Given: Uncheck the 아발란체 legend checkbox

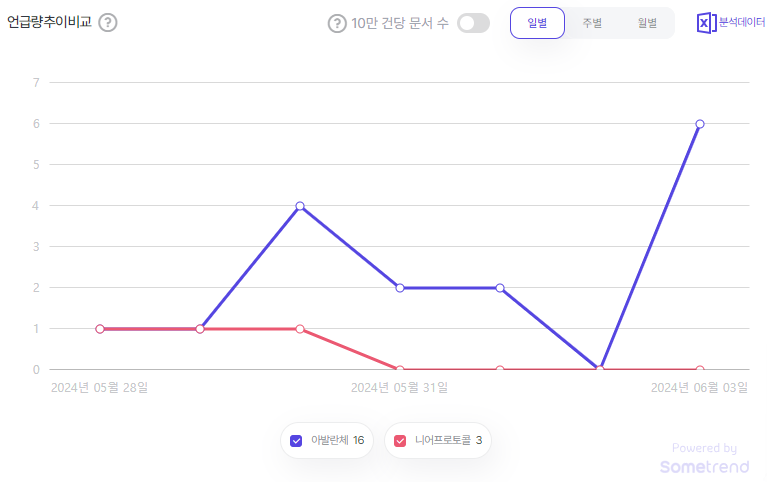Looking at the screenshot, I should (x=296, y=441).
